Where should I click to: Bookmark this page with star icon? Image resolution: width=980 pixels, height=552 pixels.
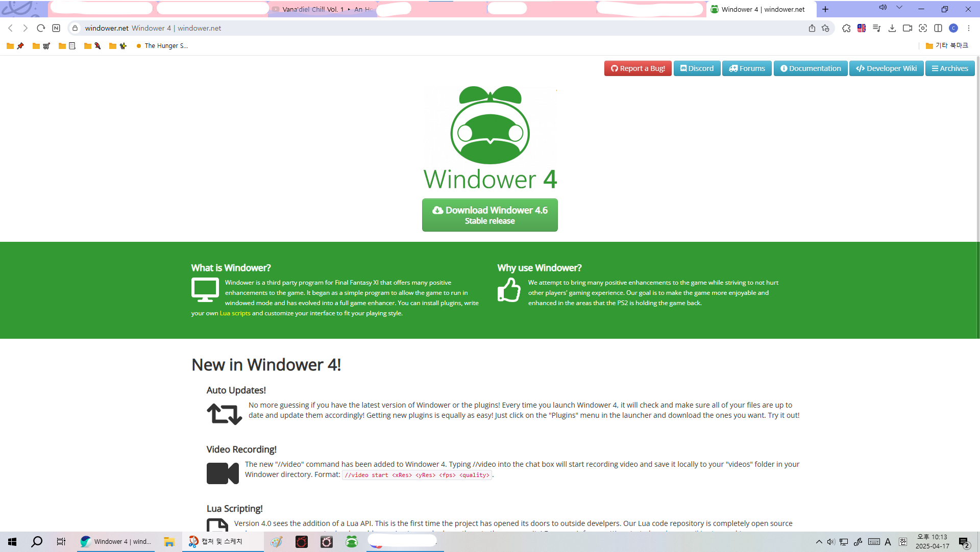click(x=825, y=29)
